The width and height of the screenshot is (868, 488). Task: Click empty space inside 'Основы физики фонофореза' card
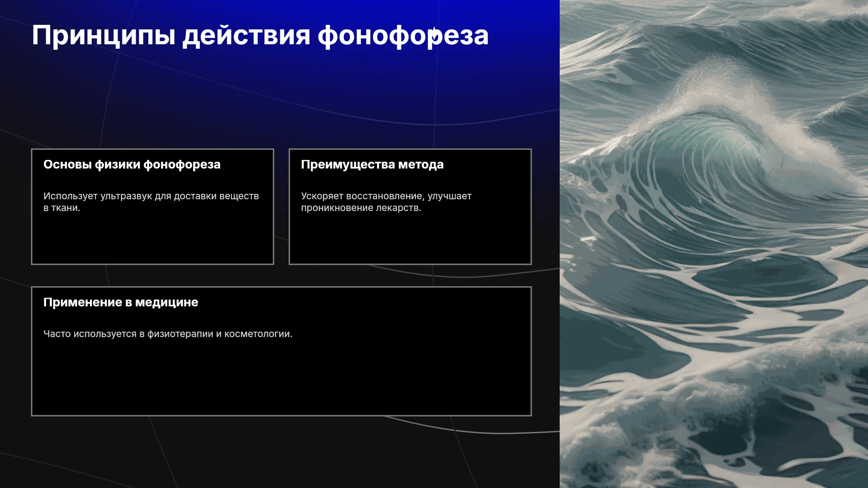pyautogui.click(x=152, y=239)
